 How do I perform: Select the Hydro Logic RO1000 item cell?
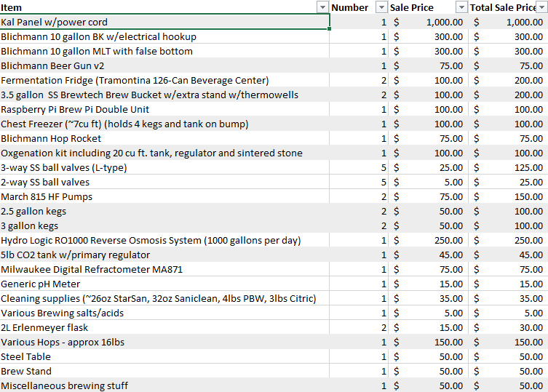click(x=164, y=241)
